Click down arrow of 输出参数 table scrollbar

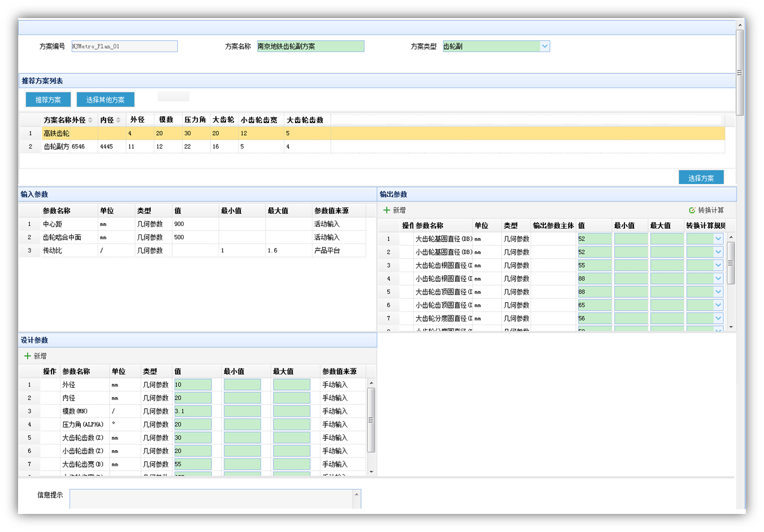point(731,327)
